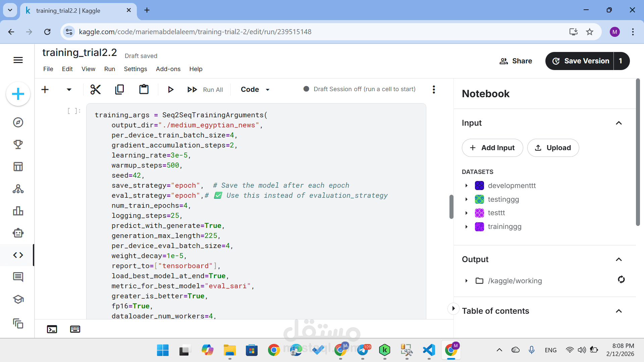
Task: Paste a cell with the clipboard icon
Action: 144,89
